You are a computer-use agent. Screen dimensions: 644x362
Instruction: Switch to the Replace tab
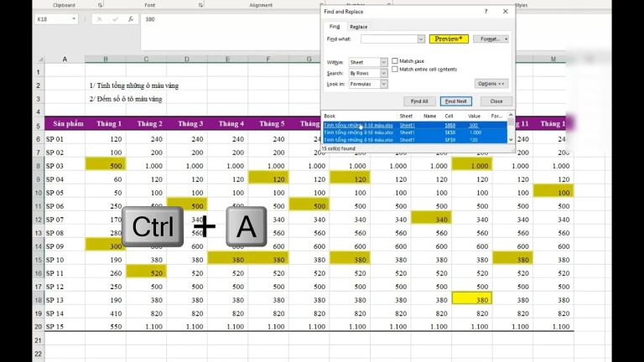coord(359,27)
